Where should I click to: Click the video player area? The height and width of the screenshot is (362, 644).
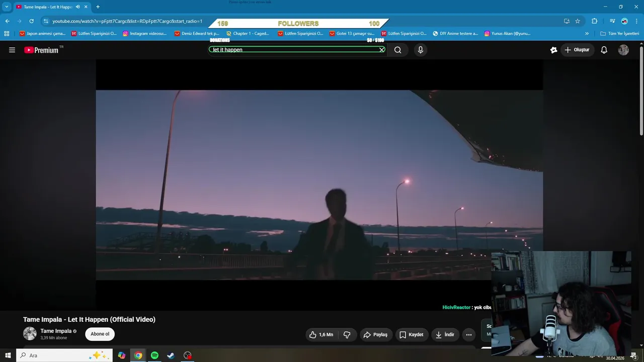pyautogui.click(x=319, y=185)
